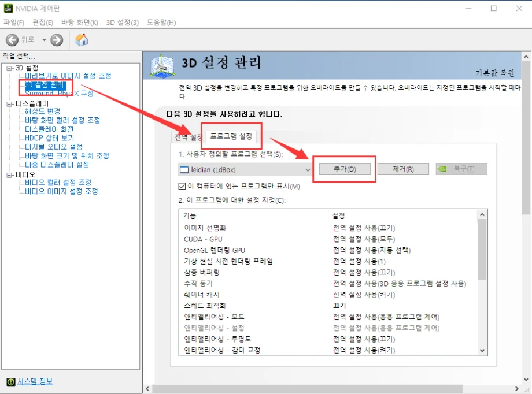This screenshot has width=532, height=394.
Task: Open the home icon in toolbar
Action: 82,40
